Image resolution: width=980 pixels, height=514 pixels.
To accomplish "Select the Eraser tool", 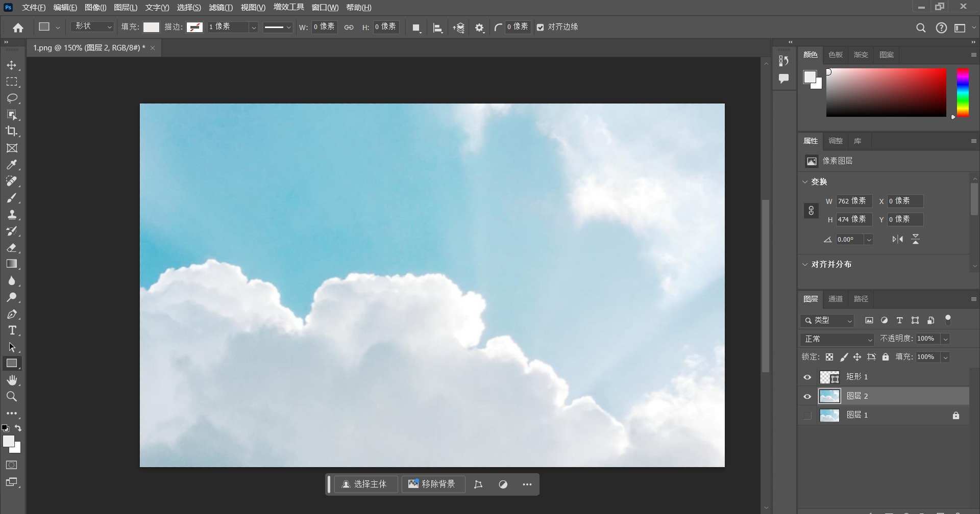I will tap(12, 248).
